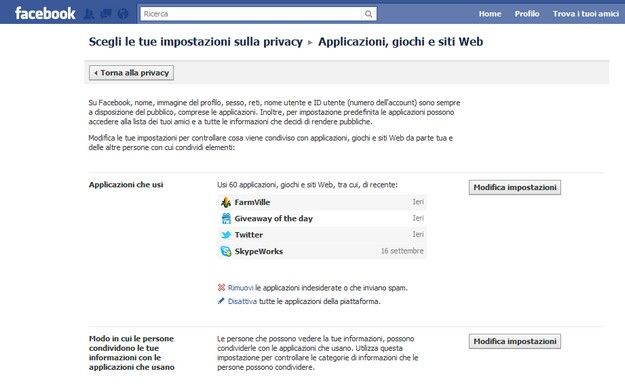The height and width of the screenshot is (391, 625).
Task: Click the red X remove icon
Action: (x=221, y=287)
